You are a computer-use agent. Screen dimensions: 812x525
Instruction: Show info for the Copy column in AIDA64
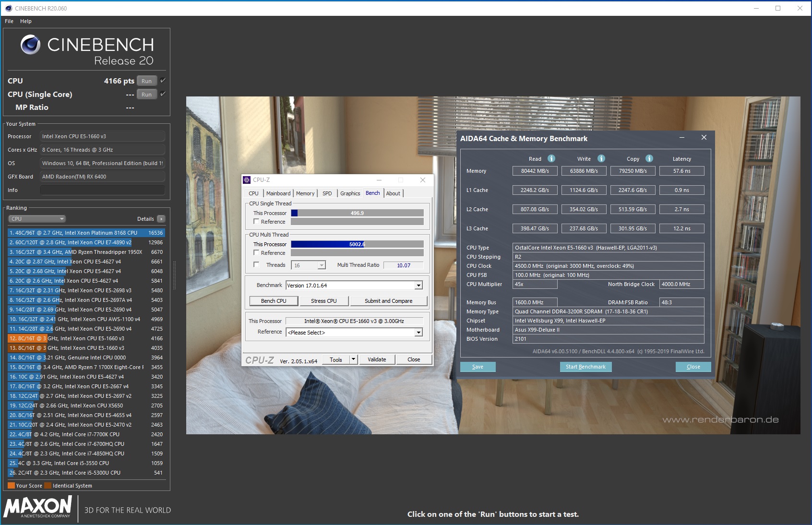tap(649, 158)
